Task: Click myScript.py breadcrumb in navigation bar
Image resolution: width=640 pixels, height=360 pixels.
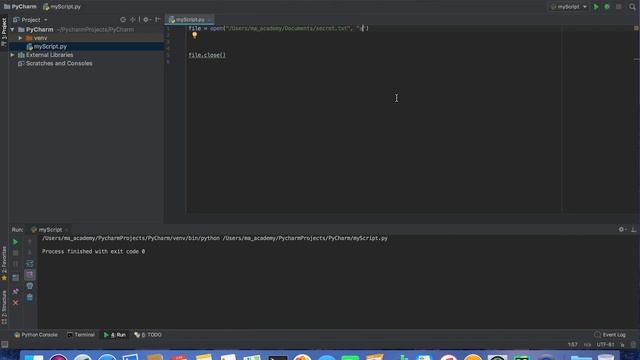Action: tap(62, 7)
